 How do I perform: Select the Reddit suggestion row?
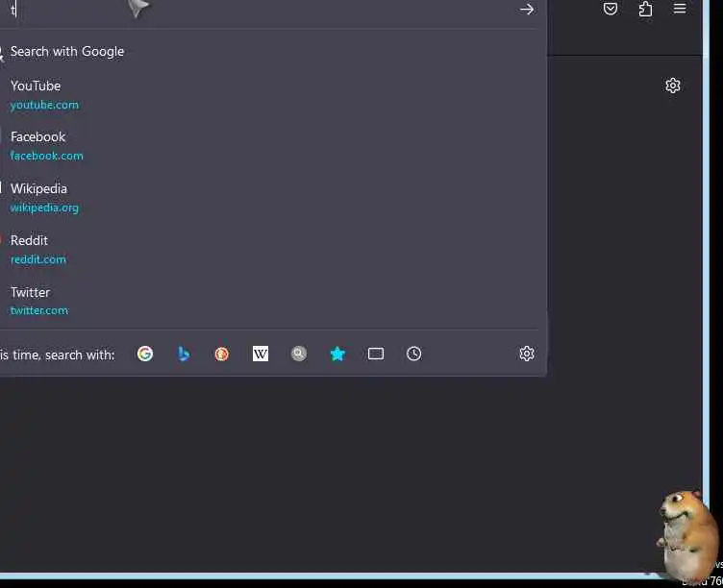click(269, 249)
